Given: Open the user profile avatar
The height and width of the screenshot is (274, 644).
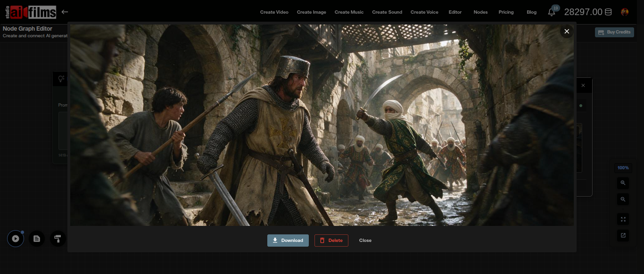Looking at the screenshot, I should 625,12.
